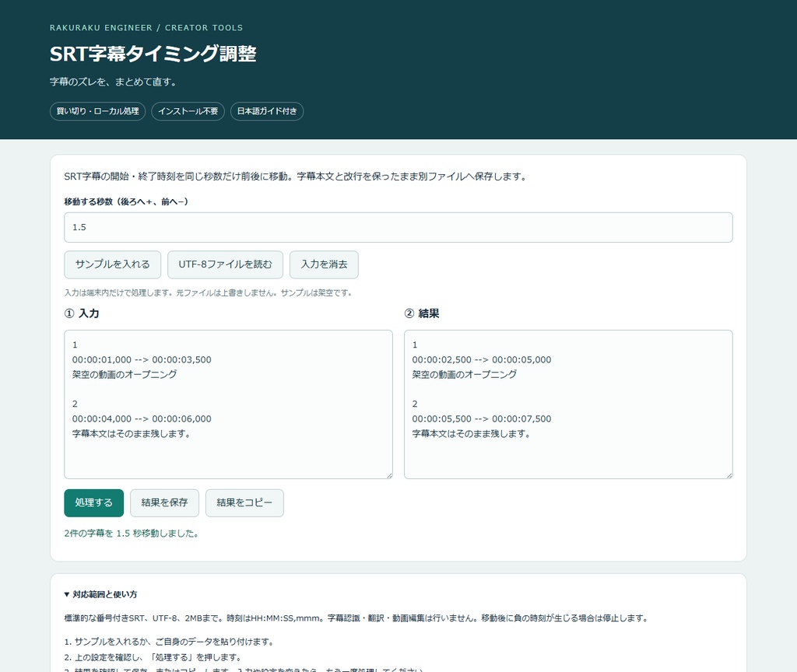
Task: Click the resize grip of the 結果 textarea
Action: pos(729,475)
